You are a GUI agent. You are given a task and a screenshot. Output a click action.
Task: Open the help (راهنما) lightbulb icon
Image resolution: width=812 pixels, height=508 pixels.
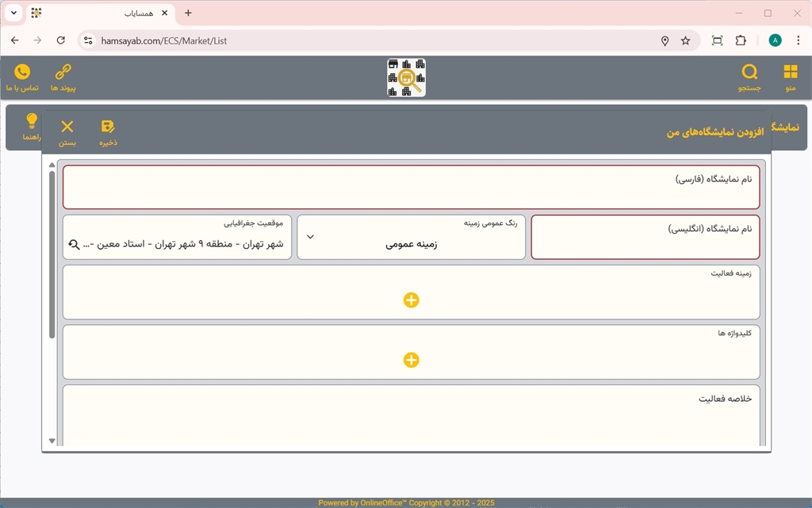click(x=32, y=121)
